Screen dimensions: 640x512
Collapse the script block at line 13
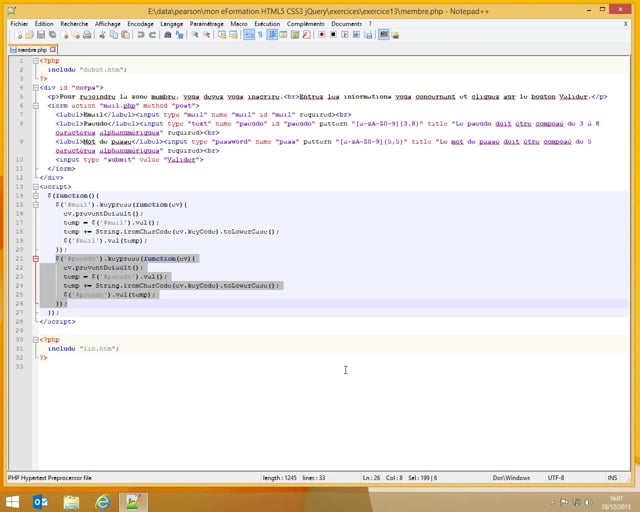click(36, 187)
